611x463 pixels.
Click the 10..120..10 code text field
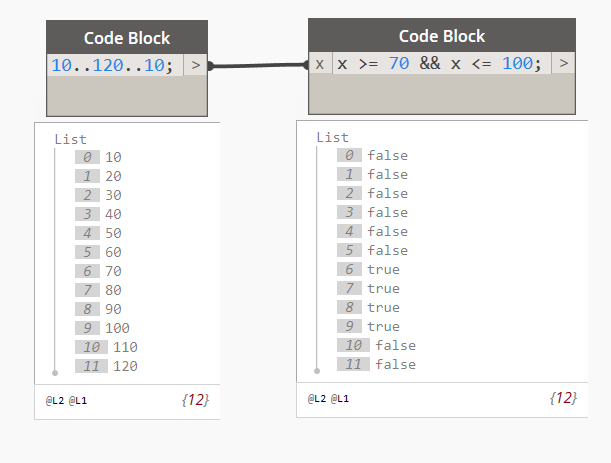(113, 66)
